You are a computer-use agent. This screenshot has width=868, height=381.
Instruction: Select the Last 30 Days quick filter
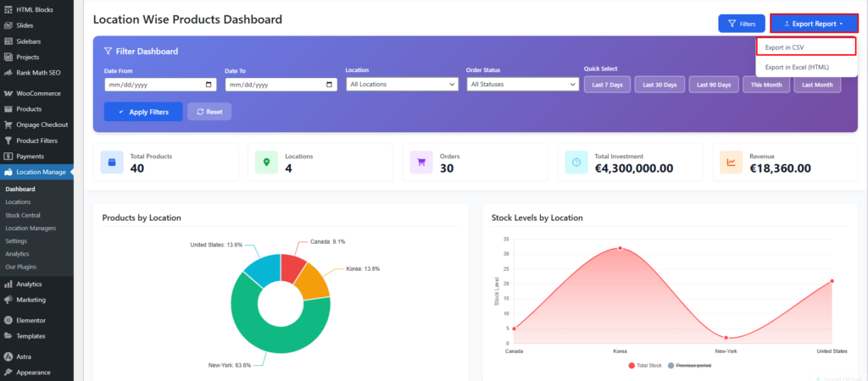pos(659,85)
